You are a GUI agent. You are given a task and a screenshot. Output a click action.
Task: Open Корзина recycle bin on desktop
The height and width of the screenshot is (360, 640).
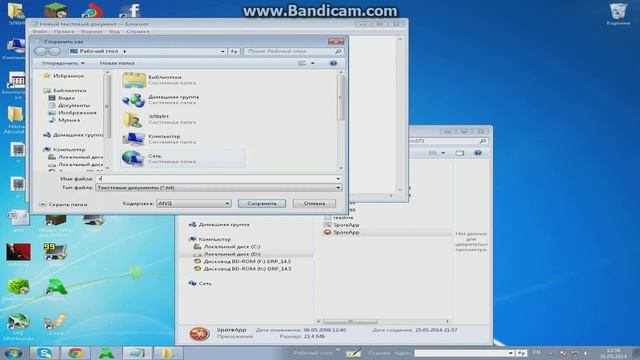tap(618, 14)
